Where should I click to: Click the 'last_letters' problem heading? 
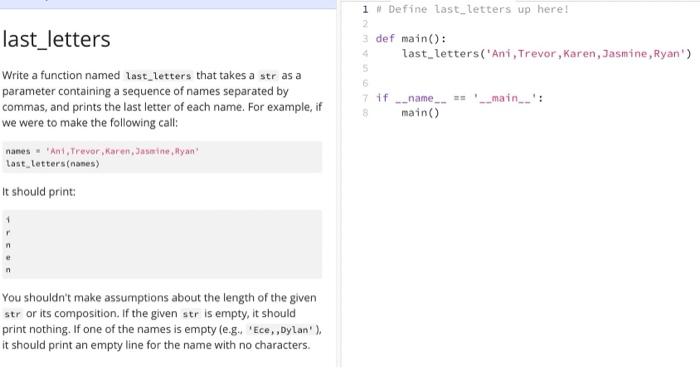click(56, 39)
